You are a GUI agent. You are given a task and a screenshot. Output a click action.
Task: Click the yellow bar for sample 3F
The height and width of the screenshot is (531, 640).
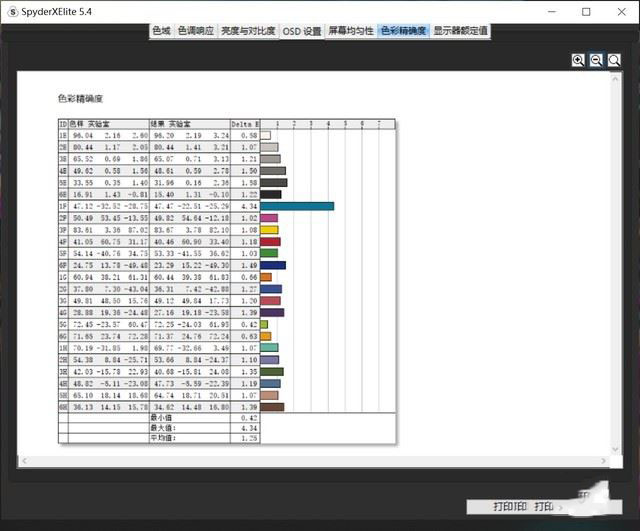click(269, 230)
